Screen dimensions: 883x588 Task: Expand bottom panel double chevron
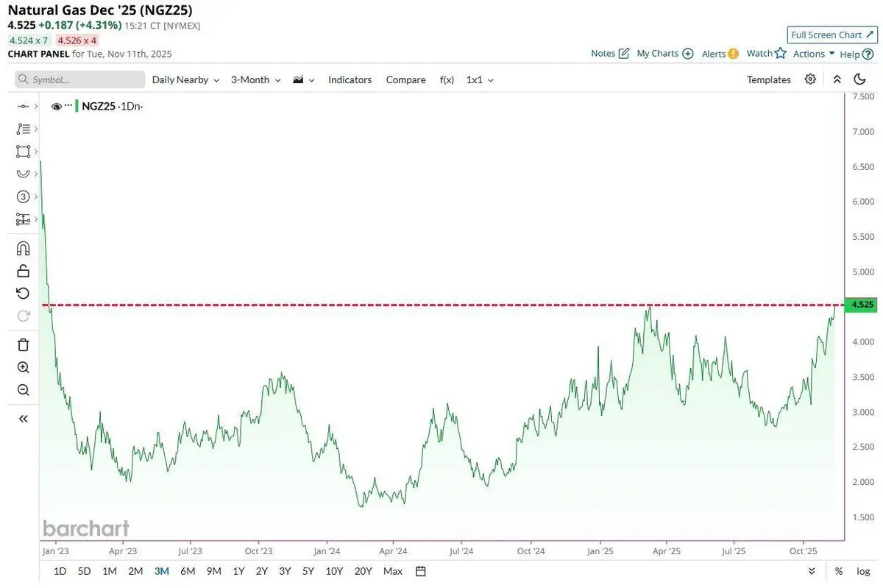coord(812,571)
